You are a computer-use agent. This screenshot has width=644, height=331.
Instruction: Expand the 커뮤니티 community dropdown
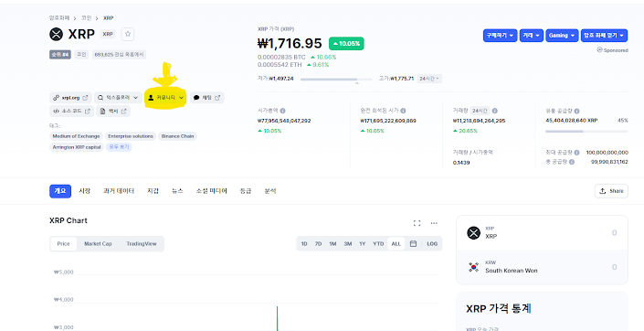[x=166, y=98]
